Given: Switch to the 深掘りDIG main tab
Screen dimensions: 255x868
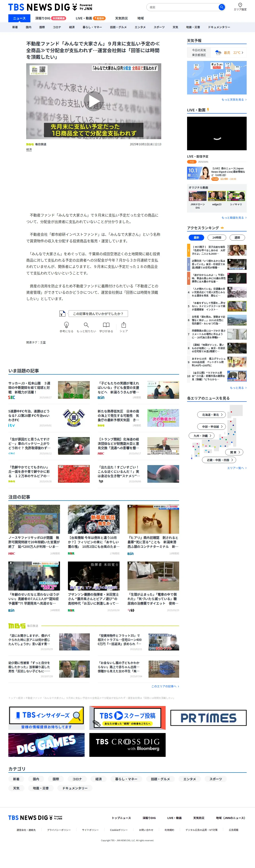Looking at the screenshot, I should tap(51, 18).
